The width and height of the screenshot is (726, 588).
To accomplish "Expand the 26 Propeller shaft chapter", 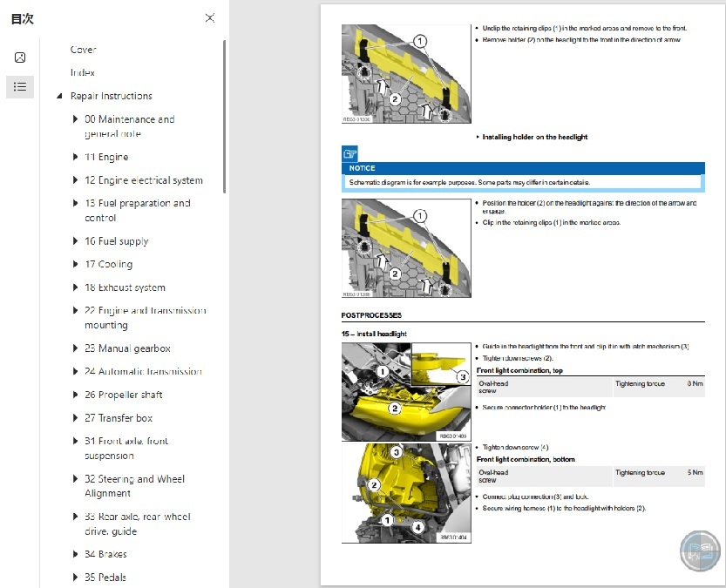I will [x=74, y=395].
